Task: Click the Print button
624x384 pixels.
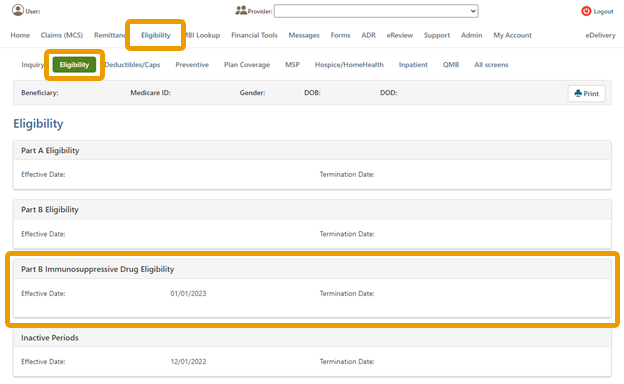Action: click(587, 94)
